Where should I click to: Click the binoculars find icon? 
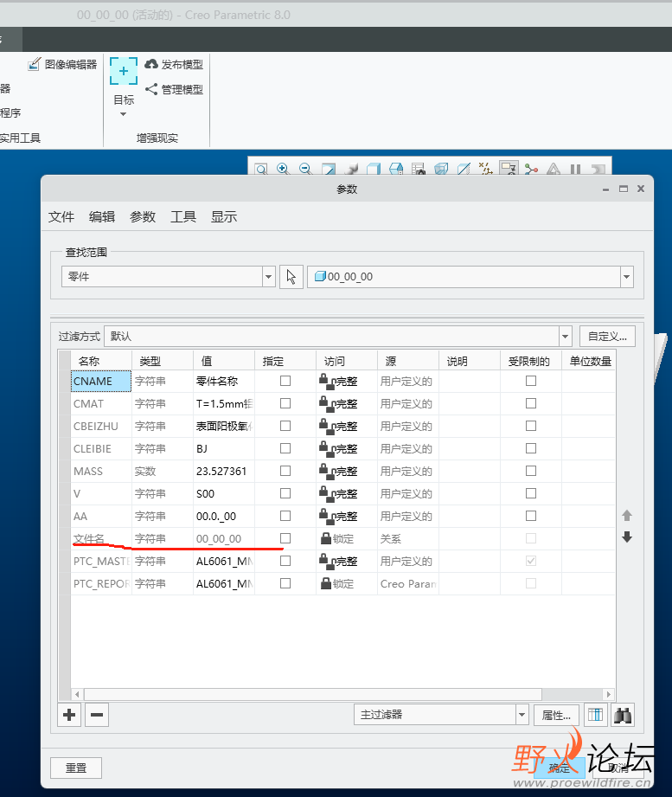tap(623, 715)
